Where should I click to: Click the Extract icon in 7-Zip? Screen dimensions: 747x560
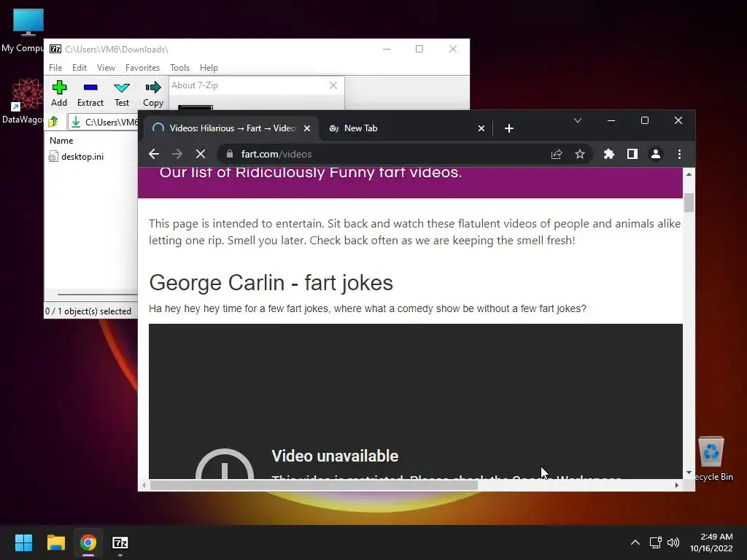90,93
